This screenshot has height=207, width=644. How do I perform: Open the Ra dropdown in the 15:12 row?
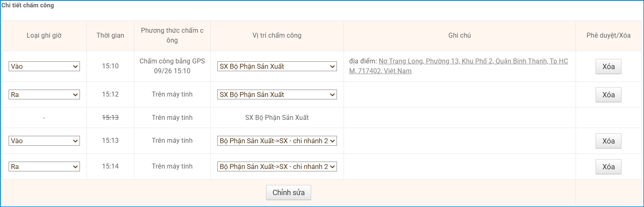(44, 94)
